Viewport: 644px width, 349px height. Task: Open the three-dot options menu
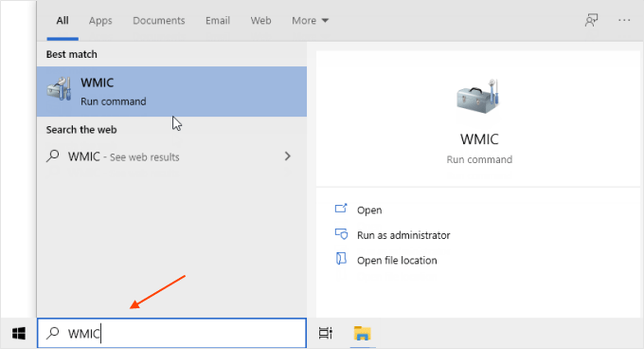click(624, 20)
